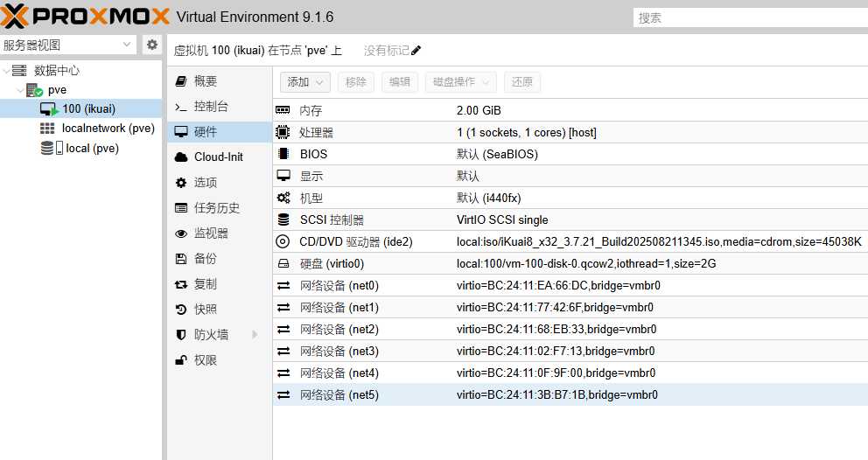Image resolution: width=868 pixels, height=460 pixels.
Task: Click the 还原 button
Action: tap(522, 82)
